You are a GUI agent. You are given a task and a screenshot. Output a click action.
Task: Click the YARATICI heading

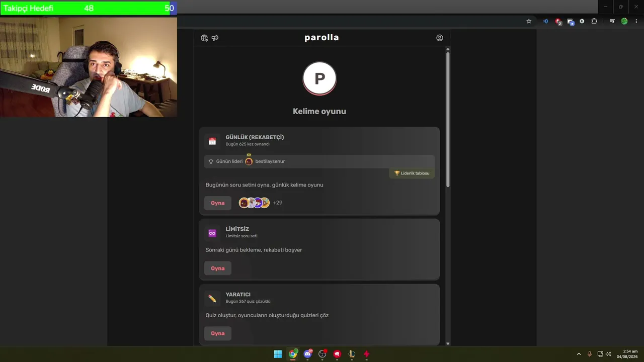pyautogui.click(x=238, y=295)
